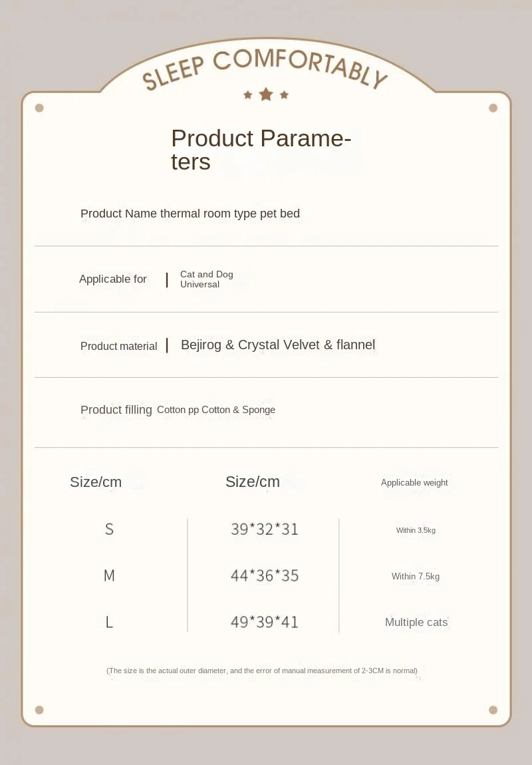This screenshot has height=765, width=532.
Task: Click the "Cat and Dog Universal" value
Action: coord(206,279)
